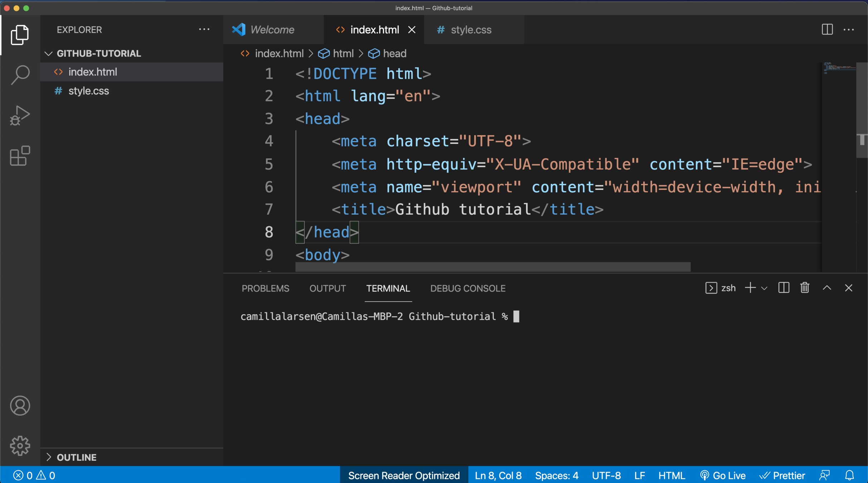Click the editor horizontal scrollbar
This screenshot has height=483, width=868.
[493, 267]
